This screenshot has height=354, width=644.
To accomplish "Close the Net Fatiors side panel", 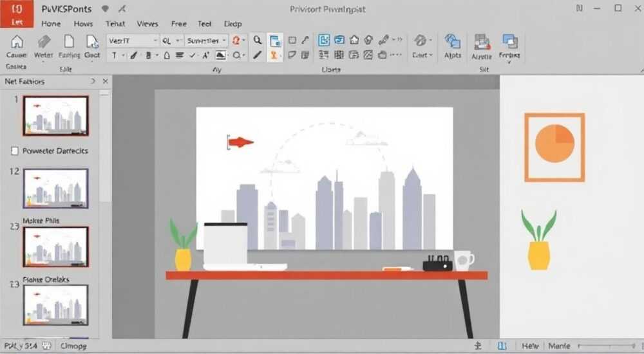I will point(106,81).
